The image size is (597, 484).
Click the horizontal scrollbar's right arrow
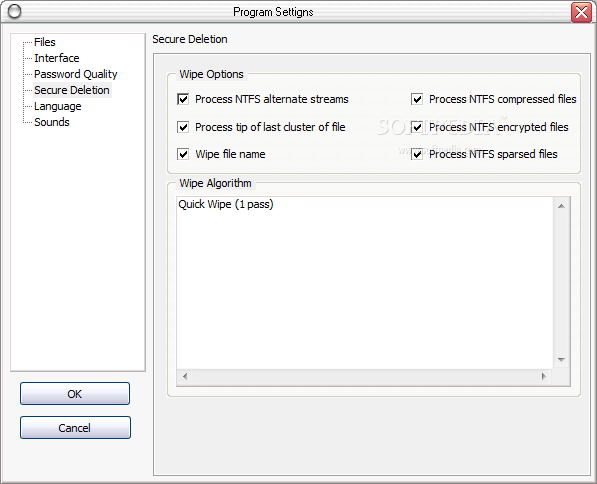pyautogui.click(x=544, y=377)
